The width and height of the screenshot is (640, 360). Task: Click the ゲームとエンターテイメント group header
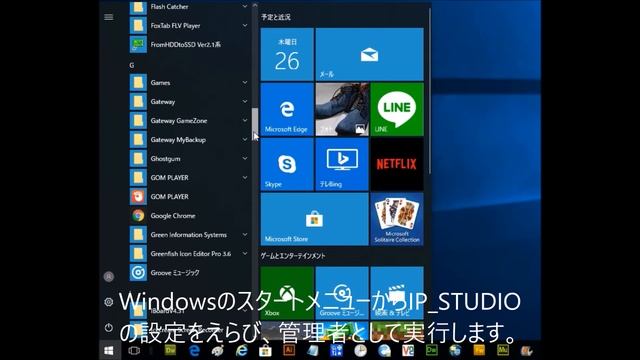pos(293,256)
